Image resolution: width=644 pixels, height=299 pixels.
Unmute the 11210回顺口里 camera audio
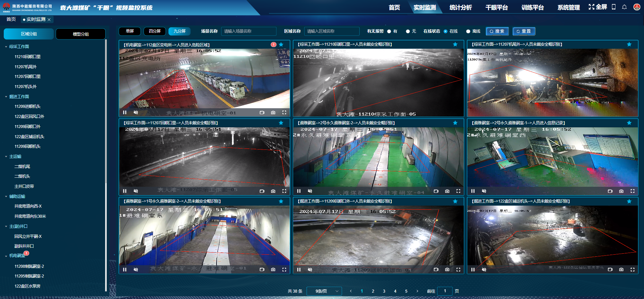(310, 113)
